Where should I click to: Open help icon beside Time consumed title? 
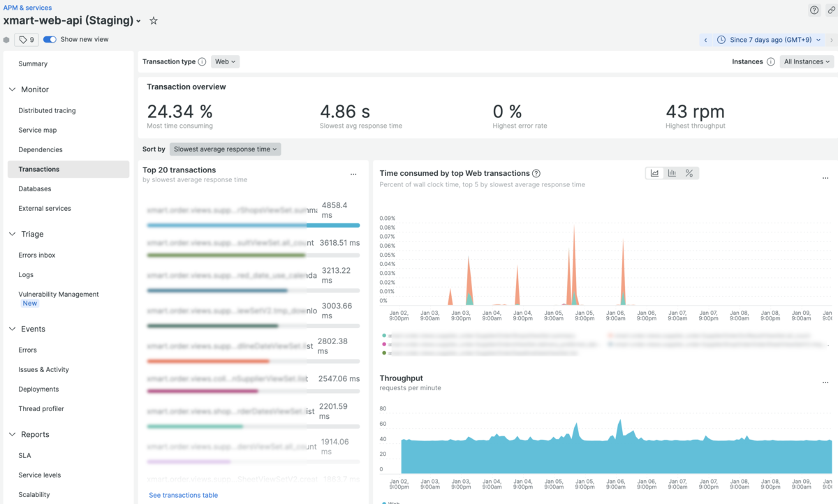click(x=536, y=173)
